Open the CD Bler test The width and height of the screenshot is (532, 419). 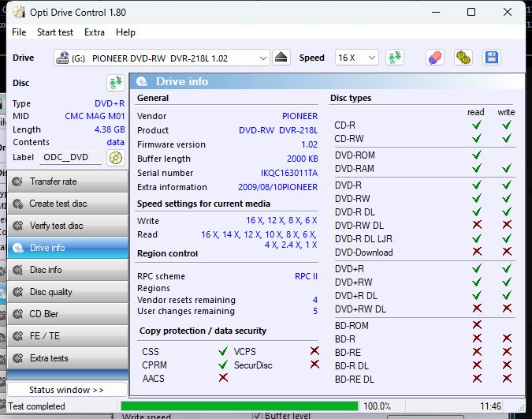[x=68, y=314]
